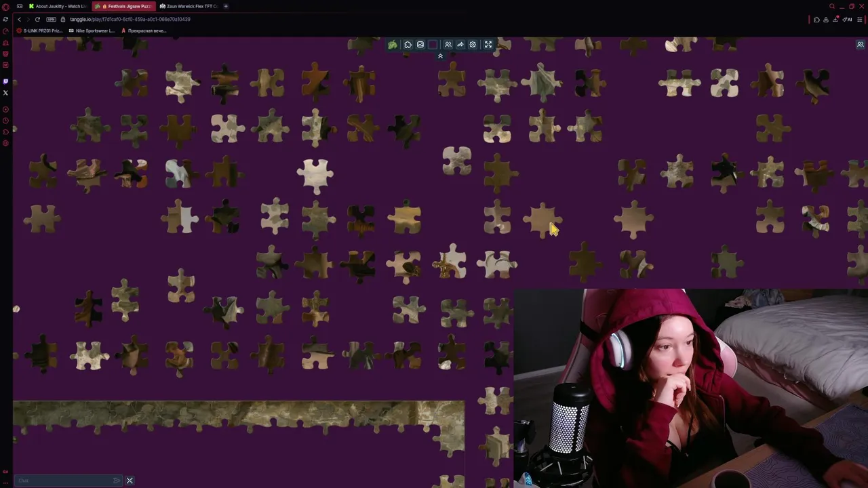Collapse the puzzle toolbar with double chevron
The image size is (868, 488).
440,56
